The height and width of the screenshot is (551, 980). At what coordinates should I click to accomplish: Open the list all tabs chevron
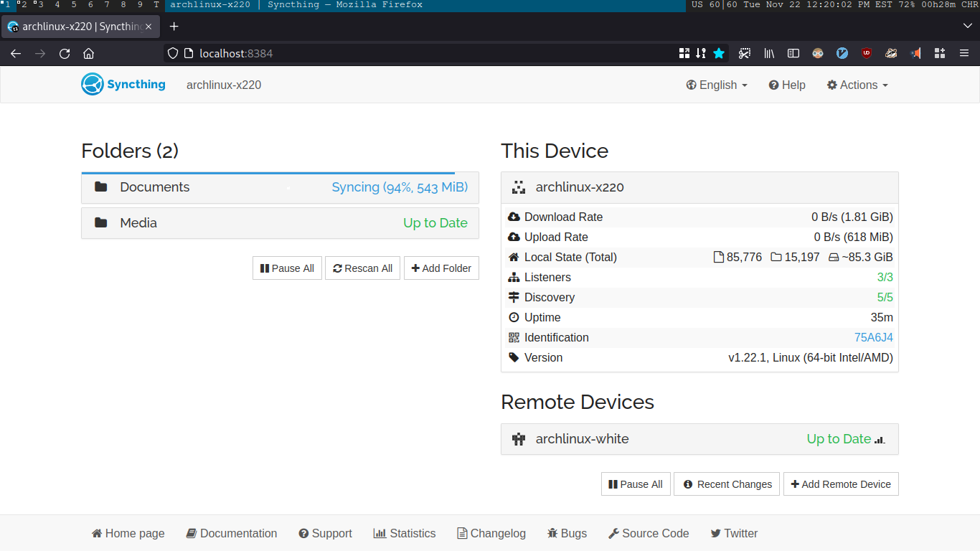click(967, 27)
